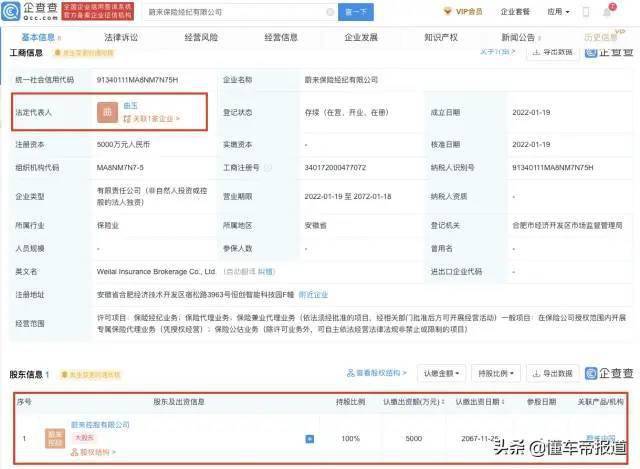Switch to the 法律诉讼 tab

click(120, 37)
